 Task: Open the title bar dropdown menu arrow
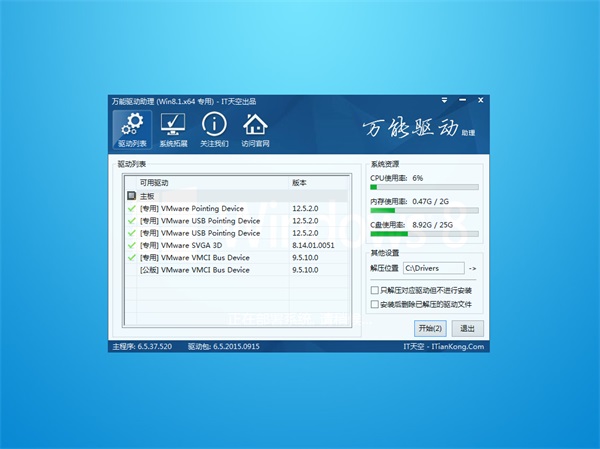click(445, 102)
